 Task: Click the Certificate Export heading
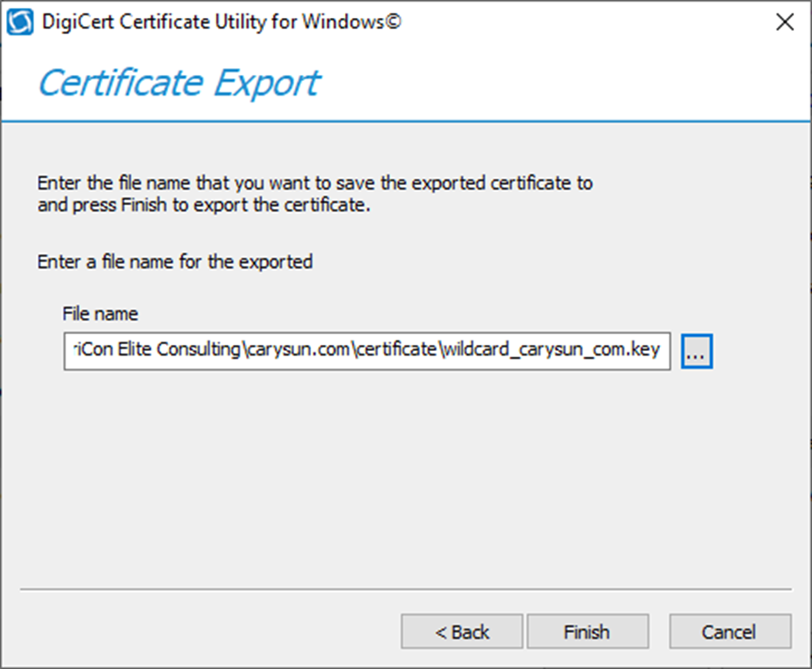tap(179, 83)
